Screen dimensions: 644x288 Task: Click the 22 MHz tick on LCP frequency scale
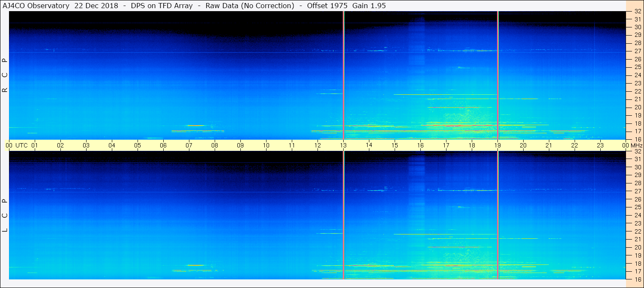(x=638, y=231)
